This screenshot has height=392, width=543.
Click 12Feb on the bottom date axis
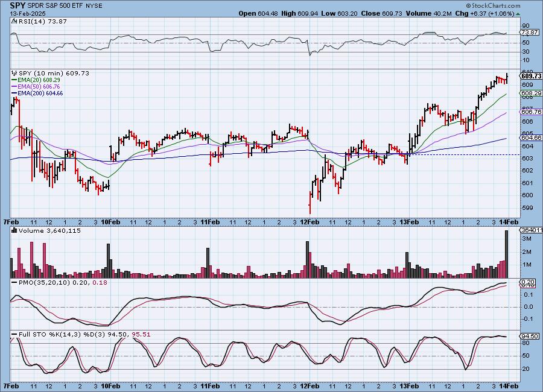[310, 386]
